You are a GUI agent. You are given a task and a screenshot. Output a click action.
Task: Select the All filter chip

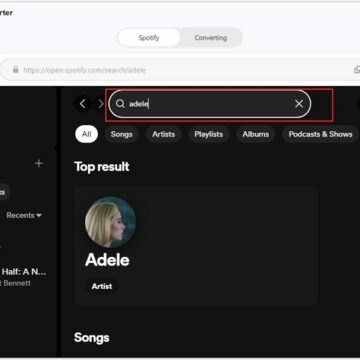pyautogui.click(x=86, y=134)
